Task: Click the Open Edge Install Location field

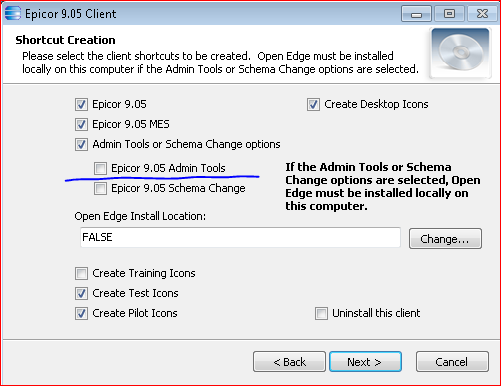Action: [240, 237]
